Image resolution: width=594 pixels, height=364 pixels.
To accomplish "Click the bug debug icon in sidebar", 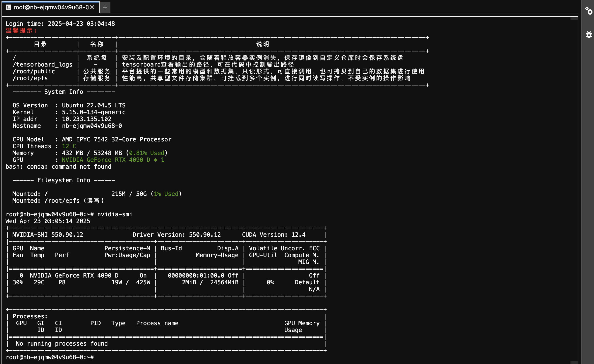I will (x=589, y=35).
